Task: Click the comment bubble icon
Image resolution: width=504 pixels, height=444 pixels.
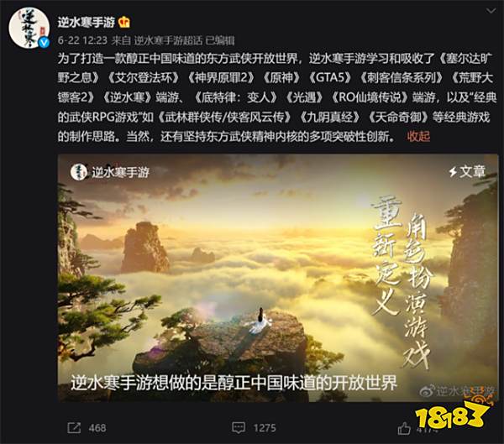Action: click(239, 427)
